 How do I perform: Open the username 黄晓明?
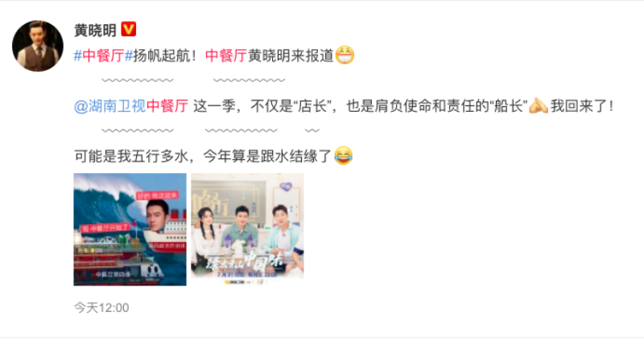(95, 30)
